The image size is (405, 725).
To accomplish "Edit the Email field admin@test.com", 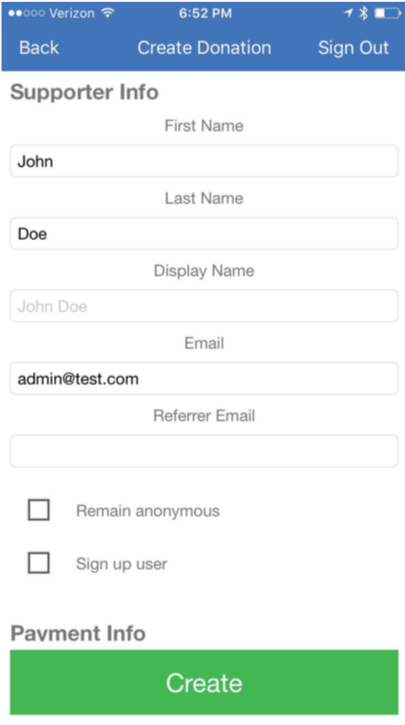I will point(204,379).
